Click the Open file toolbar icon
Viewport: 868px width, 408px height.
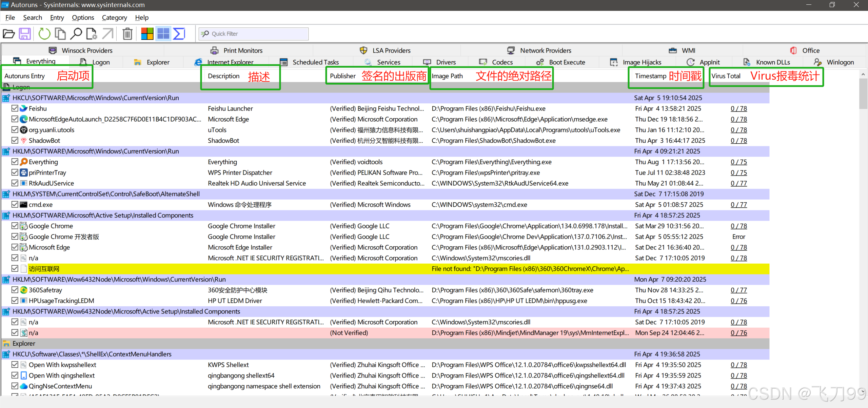click(9, 34)
